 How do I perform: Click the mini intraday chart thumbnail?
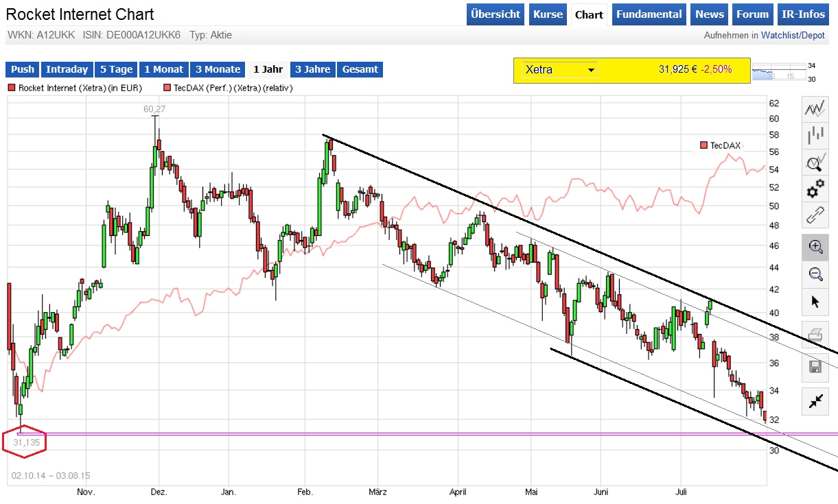click(x=778, y=73)
